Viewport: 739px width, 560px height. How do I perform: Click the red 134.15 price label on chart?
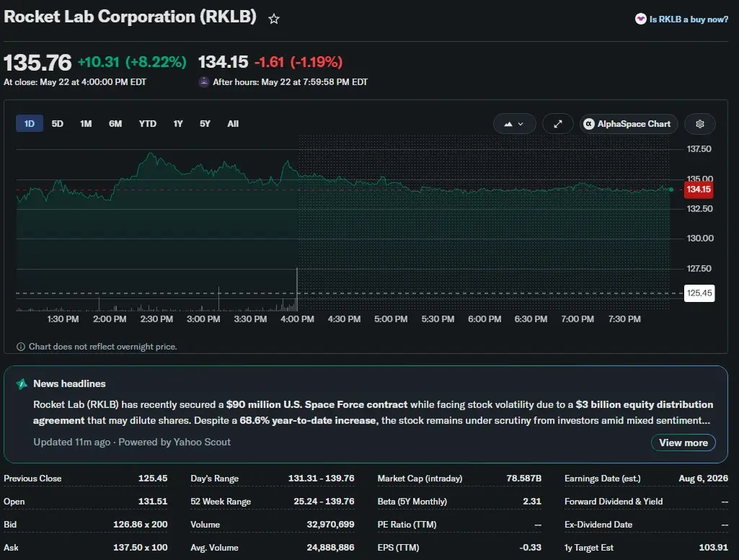pos(698,190)
